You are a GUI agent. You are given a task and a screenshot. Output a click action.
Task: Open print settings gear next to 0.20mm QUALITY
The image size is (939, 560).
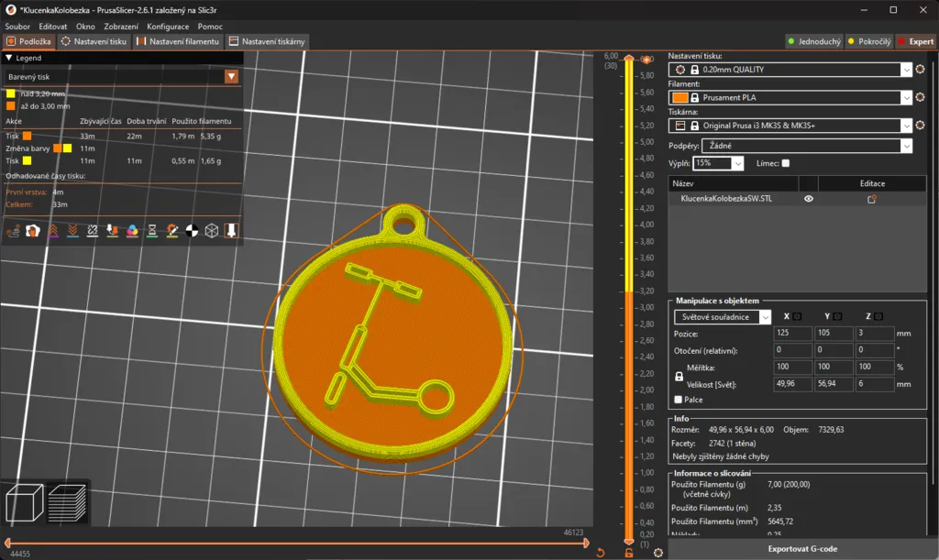920,70
